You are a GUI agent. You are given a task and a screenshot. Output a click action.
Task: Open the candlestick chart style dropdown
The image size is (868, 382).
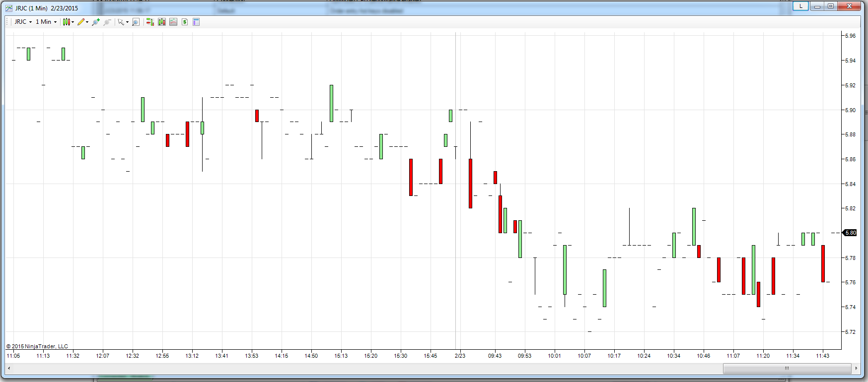69,22
